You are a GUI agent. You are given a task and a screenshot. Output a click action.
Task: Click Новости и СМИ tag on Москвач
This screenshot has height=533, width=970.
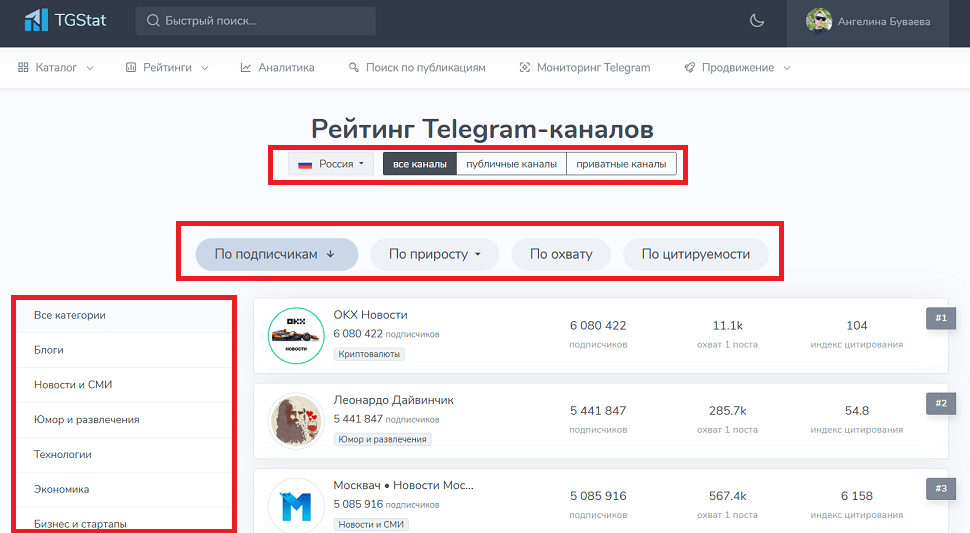point(371,524)
